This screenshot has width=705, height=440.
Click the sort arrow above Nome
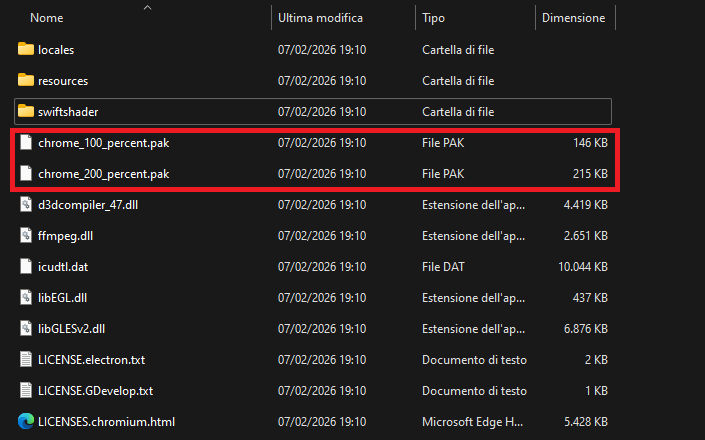[148, 7]
